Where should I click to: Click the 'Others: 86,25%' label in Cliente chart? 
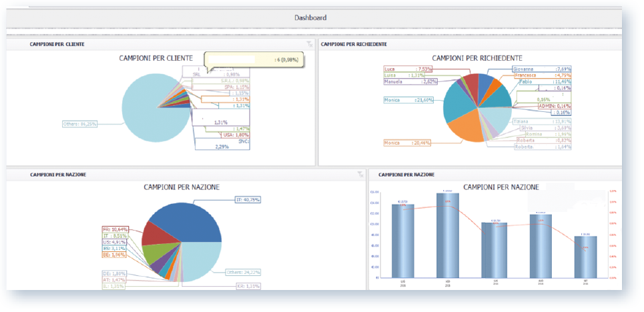pos(80,123)
